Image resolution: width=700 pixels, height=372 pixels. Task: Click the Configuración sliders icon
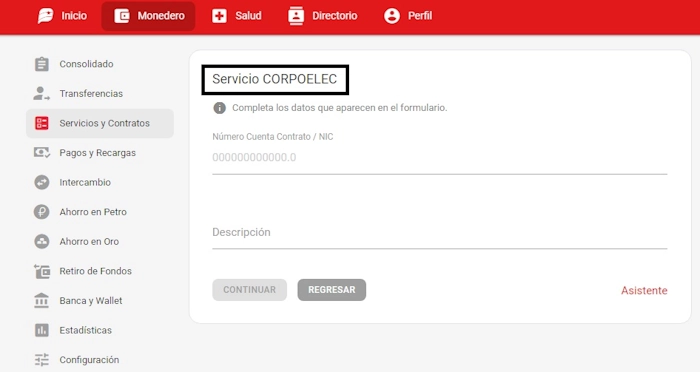point(42,359)
